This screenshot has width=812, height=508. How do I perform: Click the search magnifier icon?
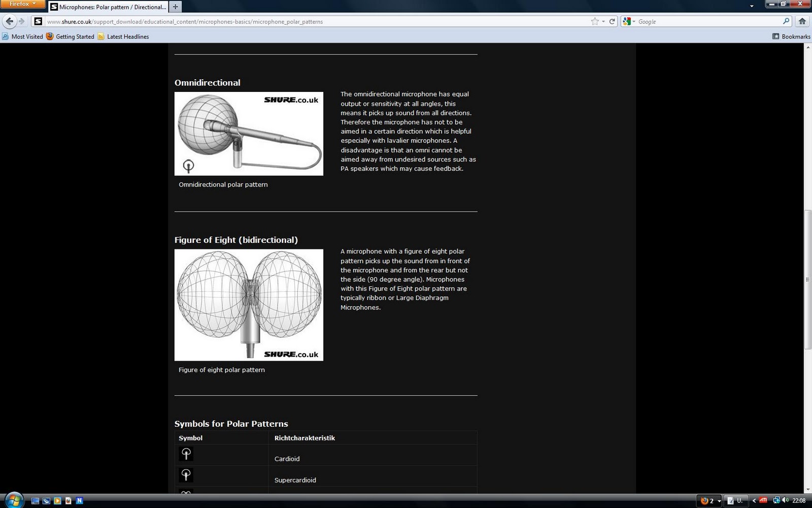pyautogui.click(x=786, y=21)
